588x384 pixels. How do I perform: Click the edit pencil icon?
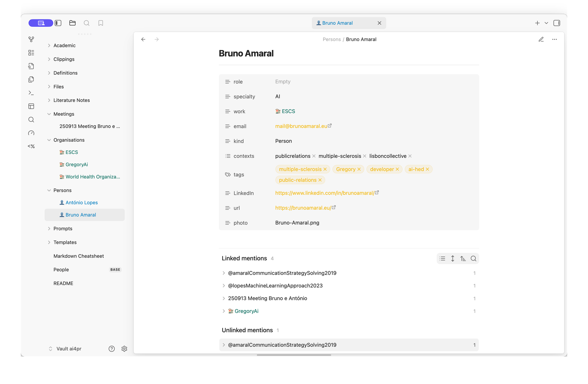(x=541, y=39)
